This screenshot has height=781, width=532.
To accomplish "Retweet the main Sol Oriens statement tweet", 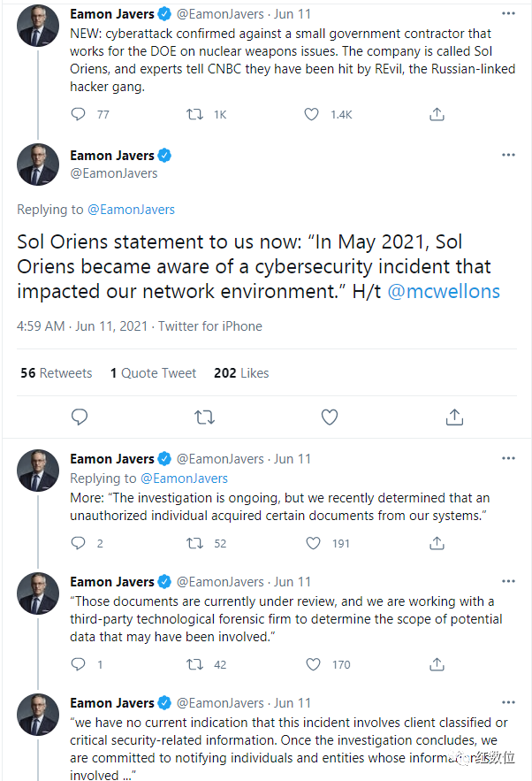I will pyautogui.click(x=204, y=417).
